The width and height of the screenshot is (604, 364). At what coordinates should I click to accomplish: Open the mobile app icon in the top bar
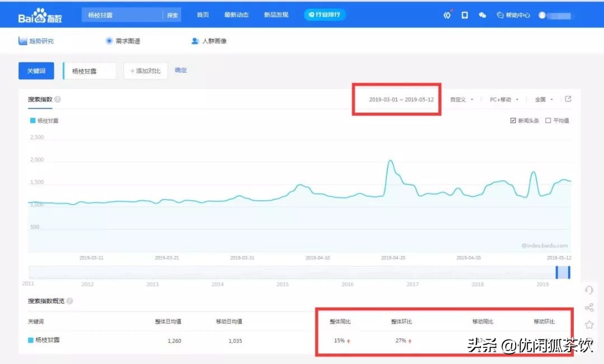coord(465,15)
